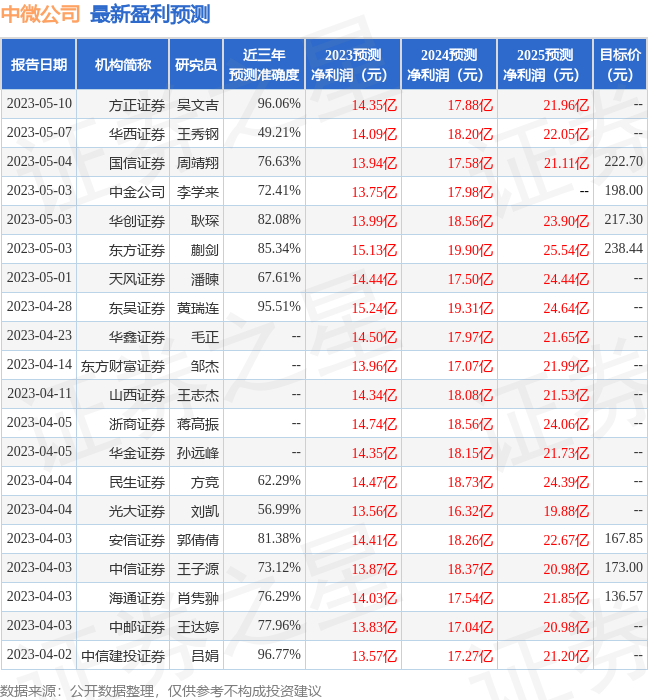The height and width of the screenshot is (700, 648).
Task: Select the 2023预测净利润 column header
Action: (x=353, y=64)
